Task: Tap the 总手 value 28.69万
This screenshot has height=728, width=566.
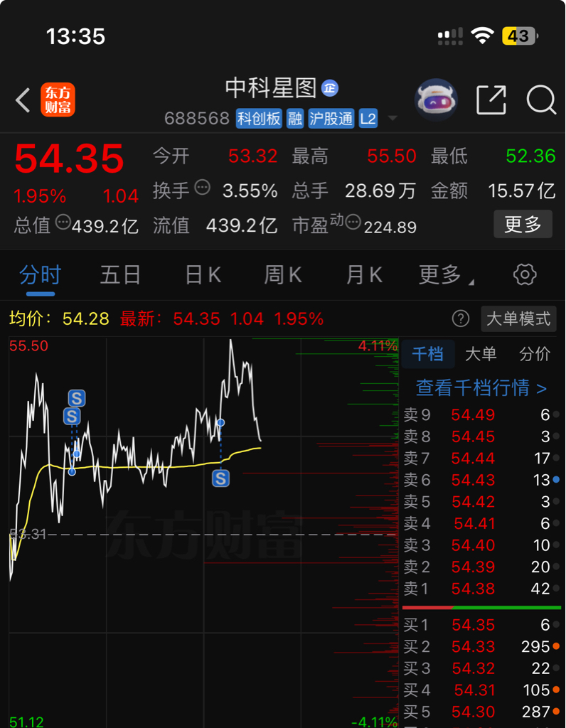Action: pyautogui.click(x=380, y=191)
